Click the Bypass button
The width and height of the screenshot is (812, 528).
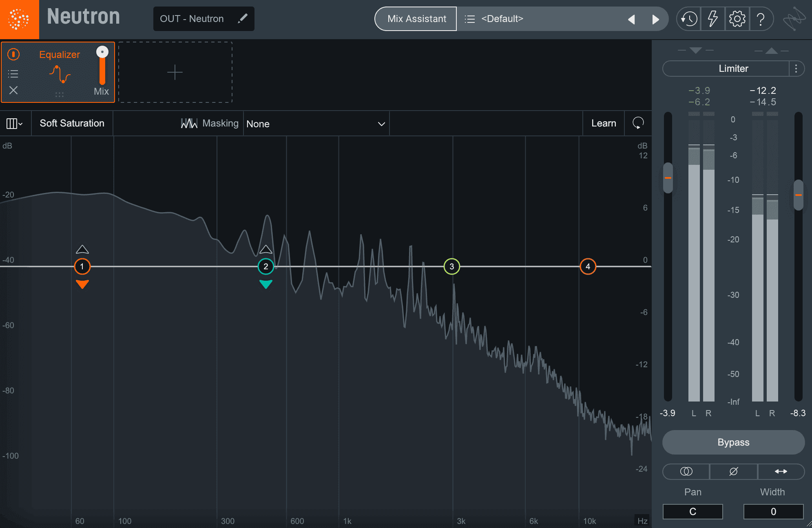[733, 442]
